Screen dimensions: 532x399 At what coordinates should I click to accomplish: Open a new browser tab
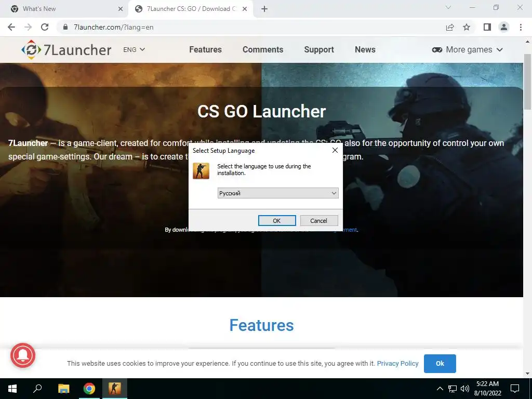point(264,9)
